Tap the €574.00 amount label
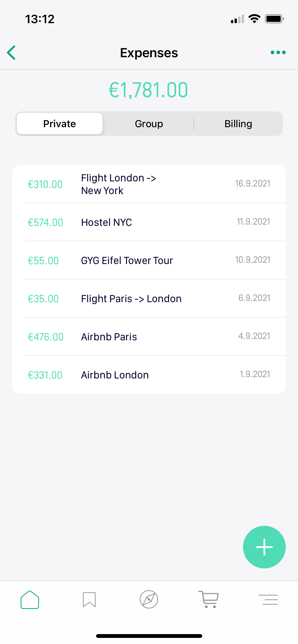Screen dimensions: 298x644 (x=45, y=223)
